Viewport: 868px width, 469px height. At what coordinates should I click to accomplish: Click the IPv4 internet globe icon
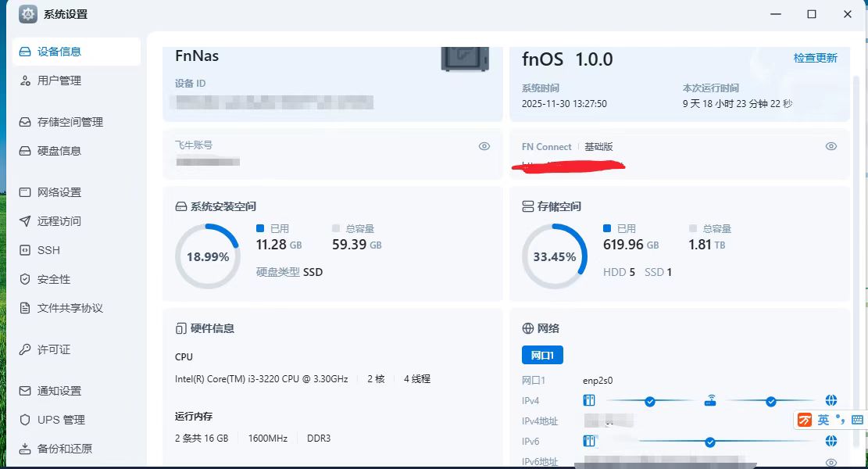click(x=831, y=400)
